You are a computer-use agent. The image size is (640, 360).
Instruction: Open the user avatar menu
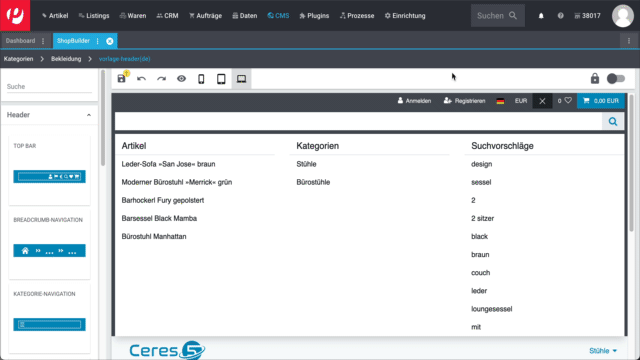622,16
